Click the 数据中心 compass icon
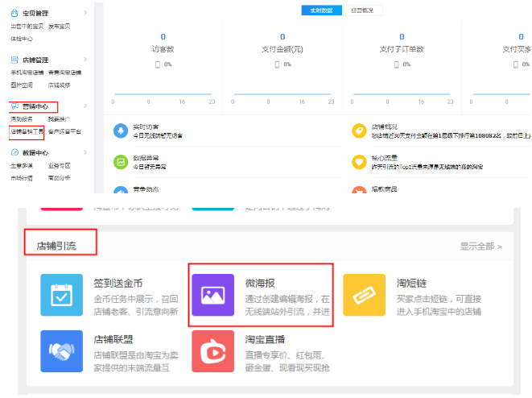Image resolution: width=532 pixels, height=398 pixels. [14, 152]
